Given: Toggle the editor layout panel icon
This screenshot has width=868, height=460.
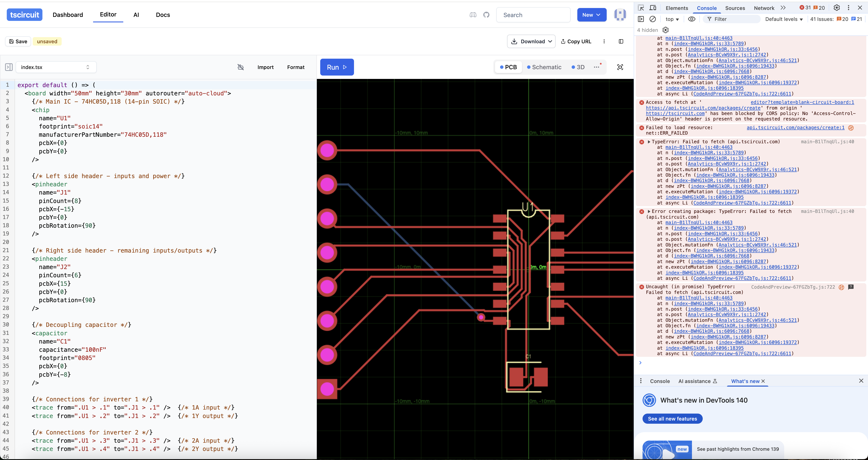Looking at the screenshot, I should tap(621, 41).
